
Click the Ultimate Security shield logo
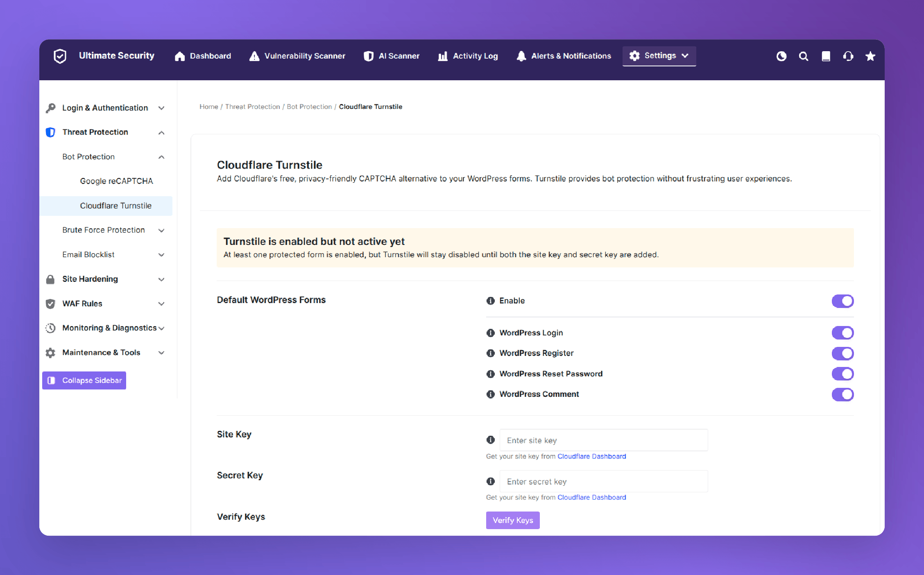pos(60,56)
